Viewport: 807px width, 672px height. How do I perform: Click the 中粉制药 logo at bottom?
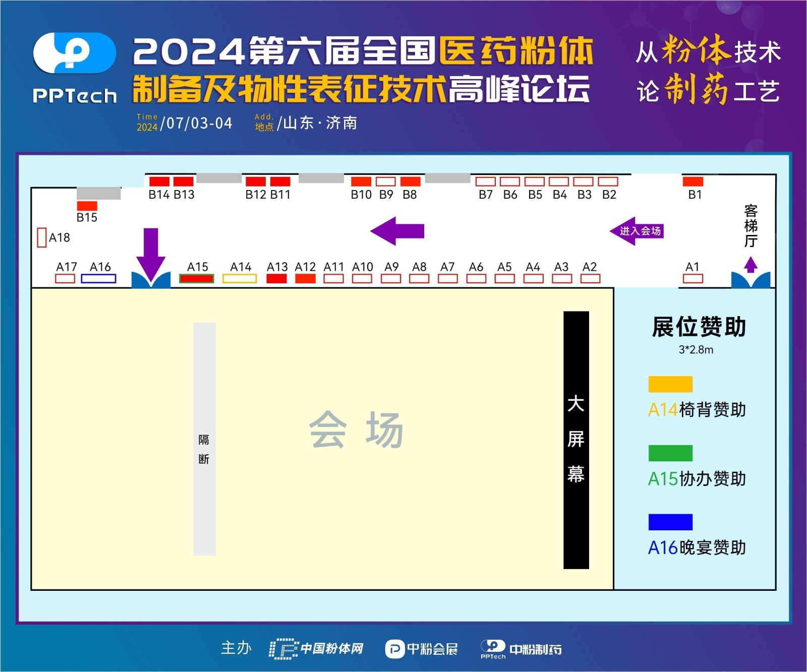click(521, 649)
